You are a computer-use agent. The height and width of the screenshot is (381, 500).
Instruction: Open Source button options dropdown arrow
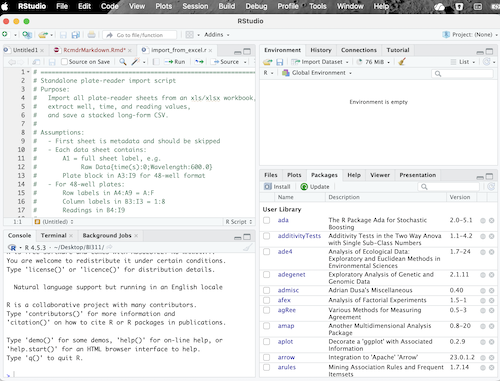[245, 62]
